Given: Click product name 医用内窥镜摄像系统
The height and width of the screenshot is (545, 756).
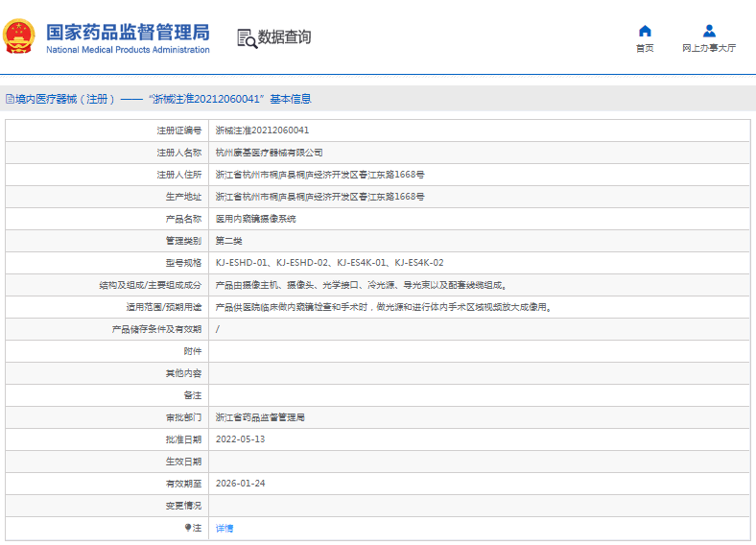Looking at the screenshot, I should pos(255,219).
